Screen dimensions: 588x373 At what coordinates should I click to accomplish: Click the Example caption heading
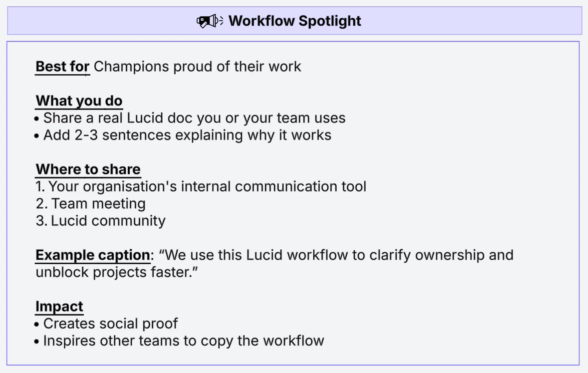pyautogui.click(x=93, y=255)
